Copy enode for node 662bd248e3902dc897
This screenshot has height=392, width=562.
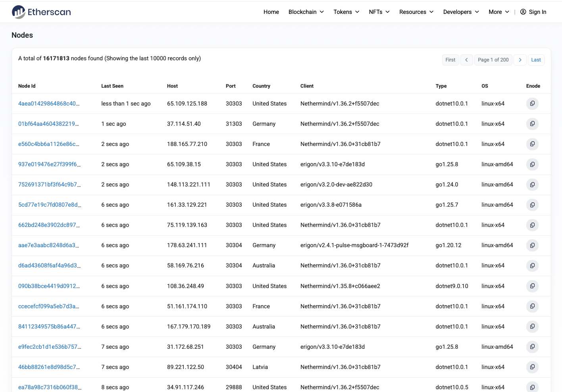coord(532,225)
